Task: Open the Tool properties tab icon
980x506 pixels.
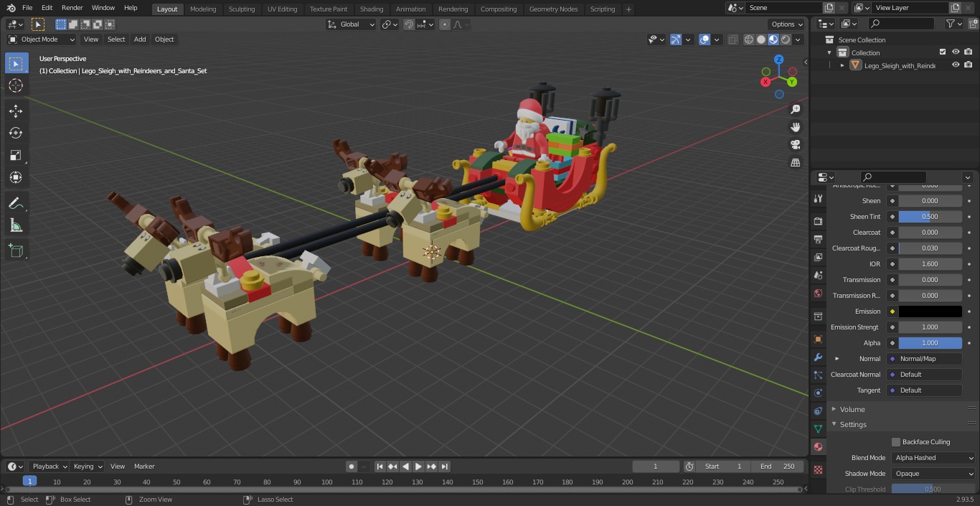Action: tap(818, 199)
